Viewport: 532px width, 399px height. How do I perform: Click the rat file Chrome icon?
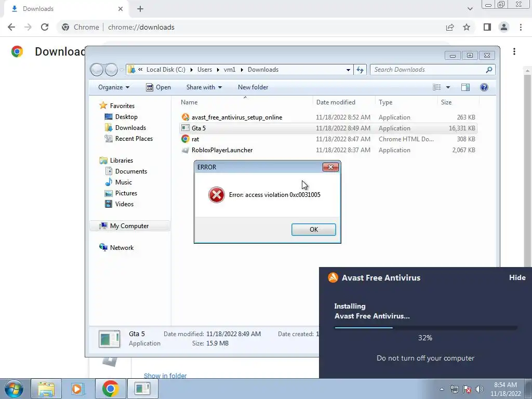pos(185,139)
